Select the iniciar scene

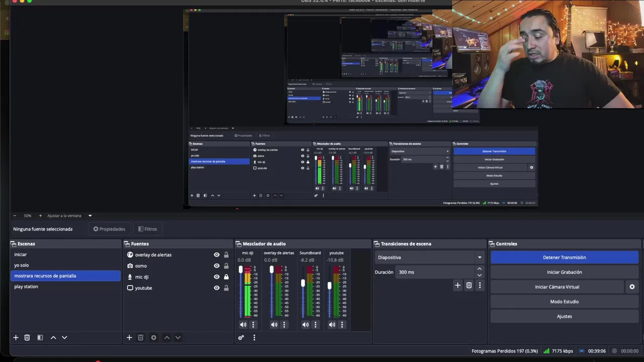(65, 254)
